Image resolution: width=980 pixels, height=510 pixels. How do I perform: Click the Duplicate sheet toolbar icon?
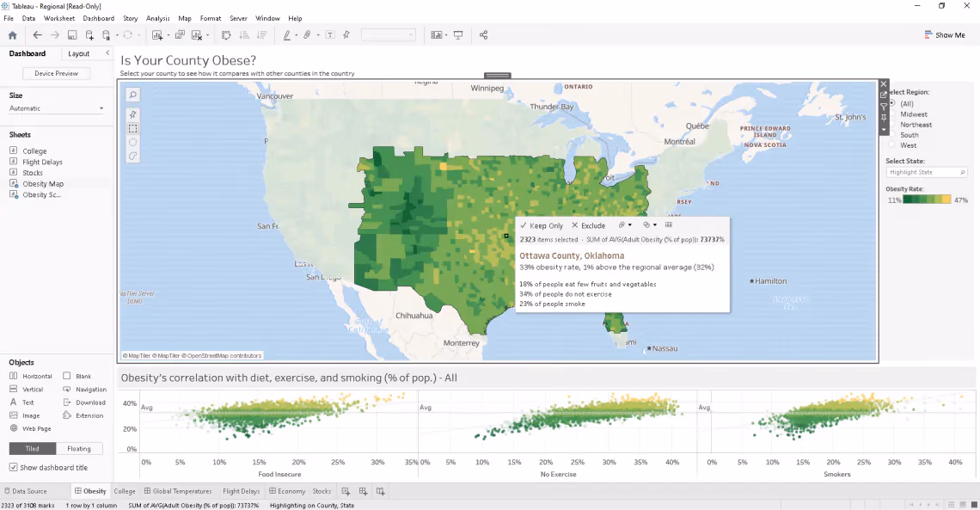(180, 35)
